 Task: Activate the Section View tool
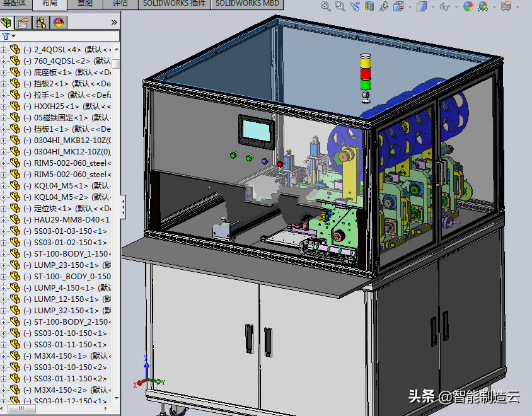(x=369, y=6)
